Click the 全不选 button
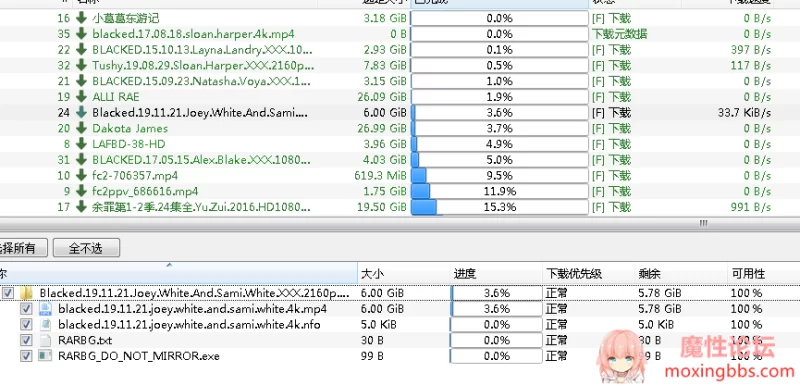This screenshot has width=800, height=385. click(x=86, y=248)
